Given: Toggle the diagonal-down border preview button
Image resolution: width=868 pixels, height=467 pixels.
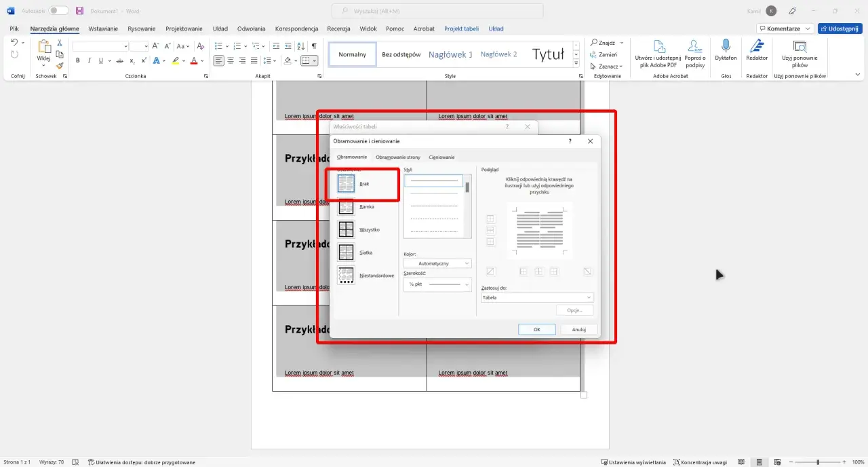Looking at the screenshot, I should 588,272.
